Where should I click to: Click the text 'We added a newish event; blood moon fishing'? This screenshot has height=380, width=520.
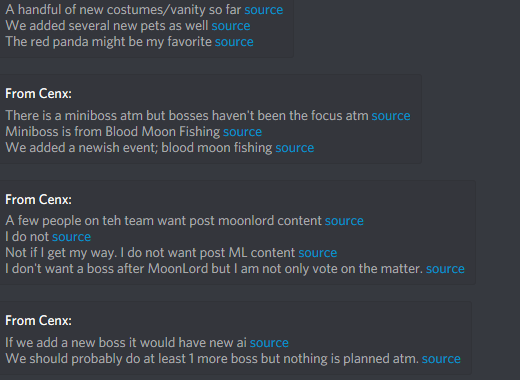click(139, 148)
